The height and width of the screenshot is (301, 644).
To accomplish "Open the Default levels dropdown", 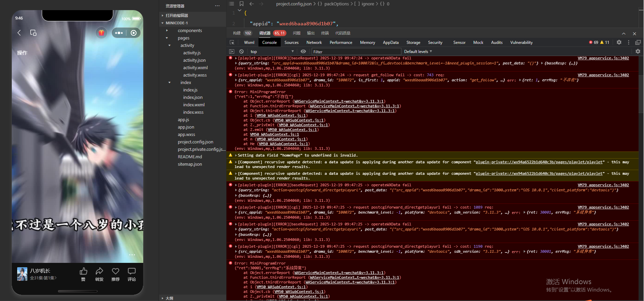I will [x=418, y=52].
